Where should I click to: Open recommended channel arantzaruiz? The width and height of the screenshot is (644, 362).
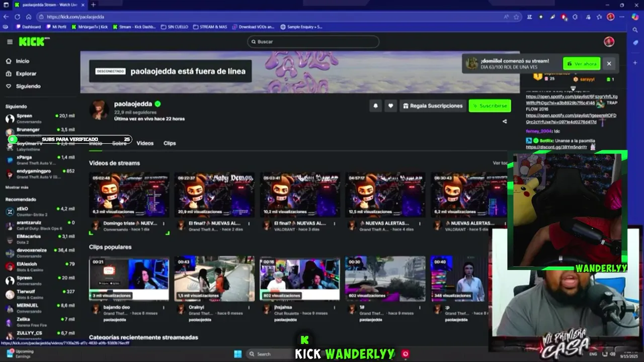click(40, 225)
